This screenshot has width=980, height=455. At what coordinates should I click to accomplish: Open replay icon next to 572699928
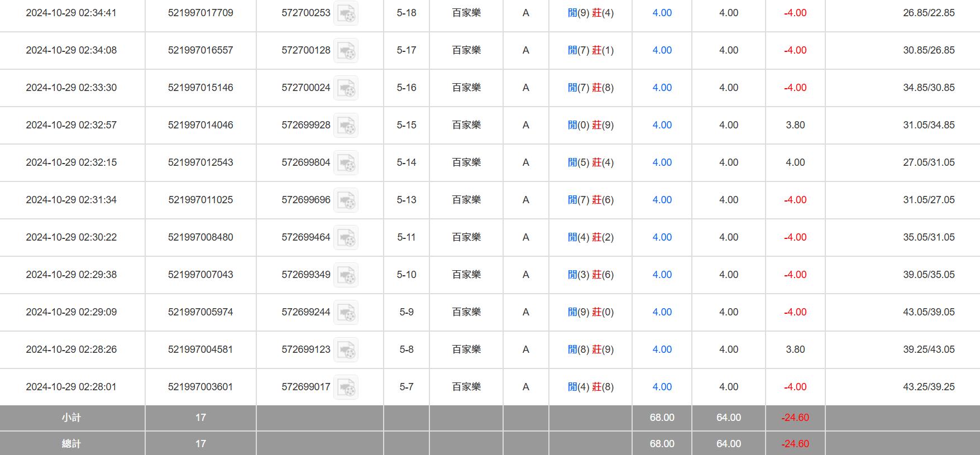point(346,126)
